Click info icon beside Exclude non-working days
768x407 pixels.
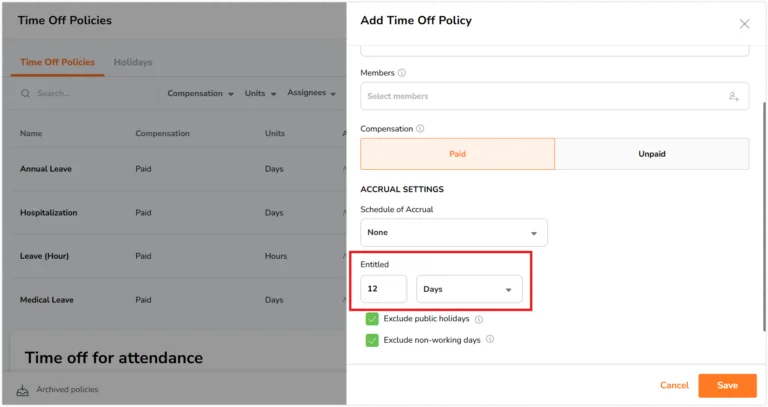(x=490, y=339)
